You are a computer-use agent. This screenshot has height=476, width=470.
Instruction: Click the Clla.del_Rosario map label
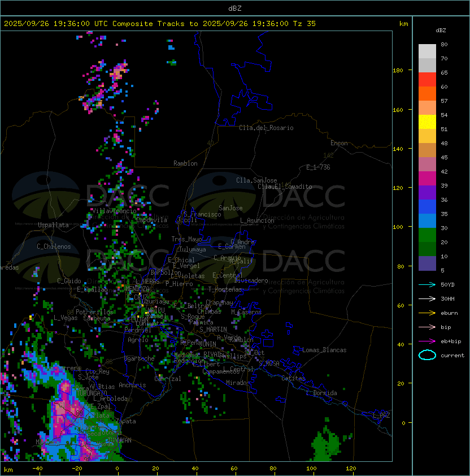click(266, 128)
